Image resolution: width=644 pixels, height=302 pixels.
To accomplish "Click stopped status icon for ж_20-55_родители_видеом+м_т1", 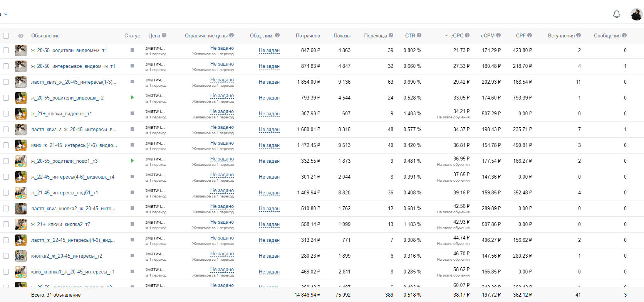I will coord(132,50).
